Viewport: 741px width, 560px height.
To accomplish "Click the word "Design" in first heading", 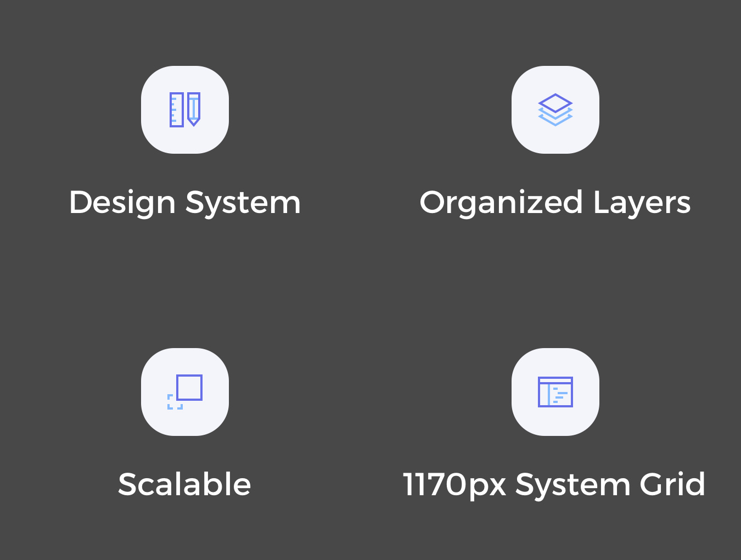I will pyautogui.click(x=122, y=203).
